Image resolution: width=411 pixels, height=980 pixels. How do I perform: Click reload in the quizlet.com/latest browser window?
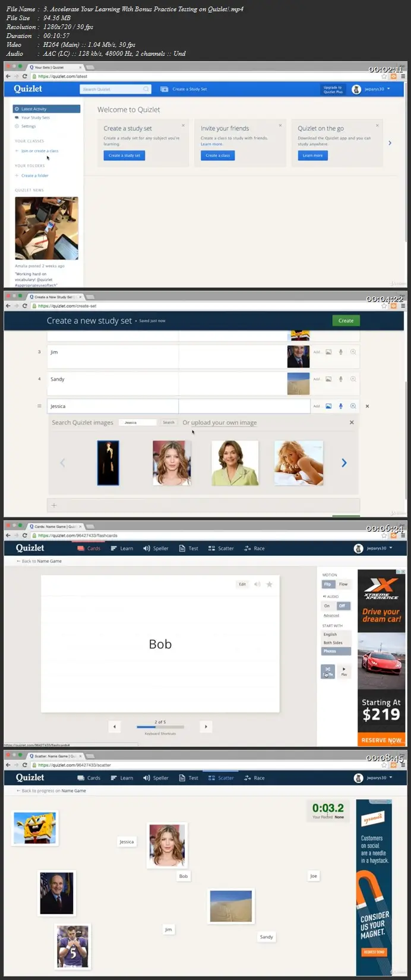pyautogui.click(x=24, y=77)
